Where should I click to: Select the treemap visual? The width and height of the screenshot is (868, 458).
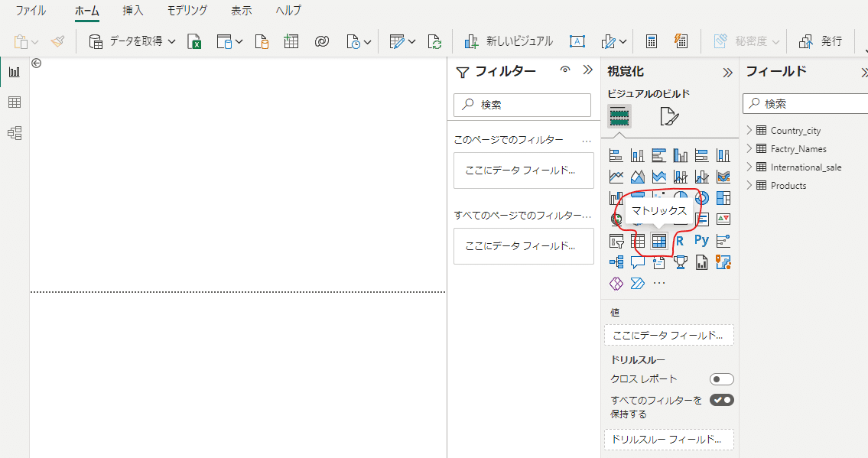723,197
